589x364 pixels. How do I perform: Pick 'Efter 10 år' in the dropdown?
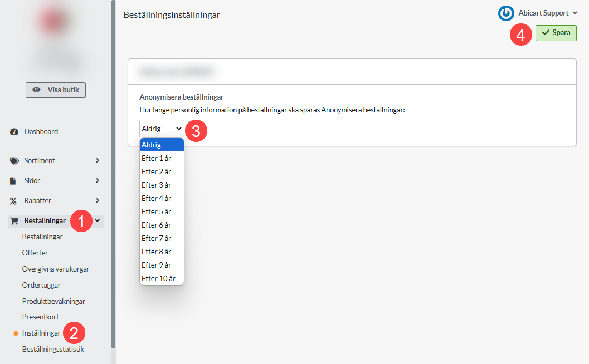pos(158,278)
